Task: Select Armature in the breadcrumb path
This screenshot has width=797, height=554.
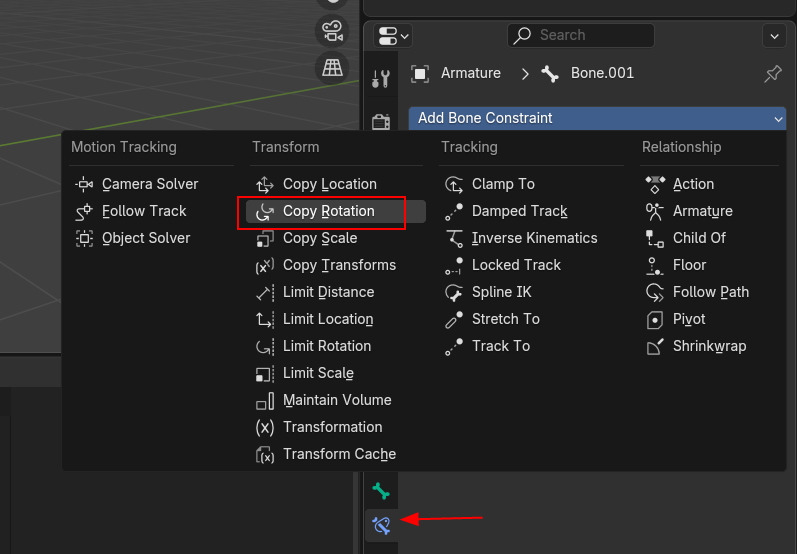Action: point(471,73)
